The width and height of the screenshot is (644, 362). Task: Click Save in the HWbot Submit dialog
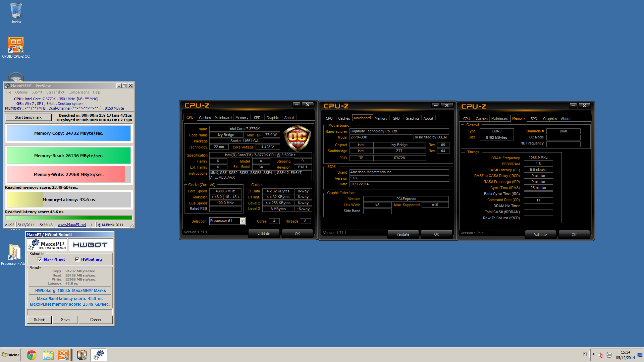(x=65, y=320)
